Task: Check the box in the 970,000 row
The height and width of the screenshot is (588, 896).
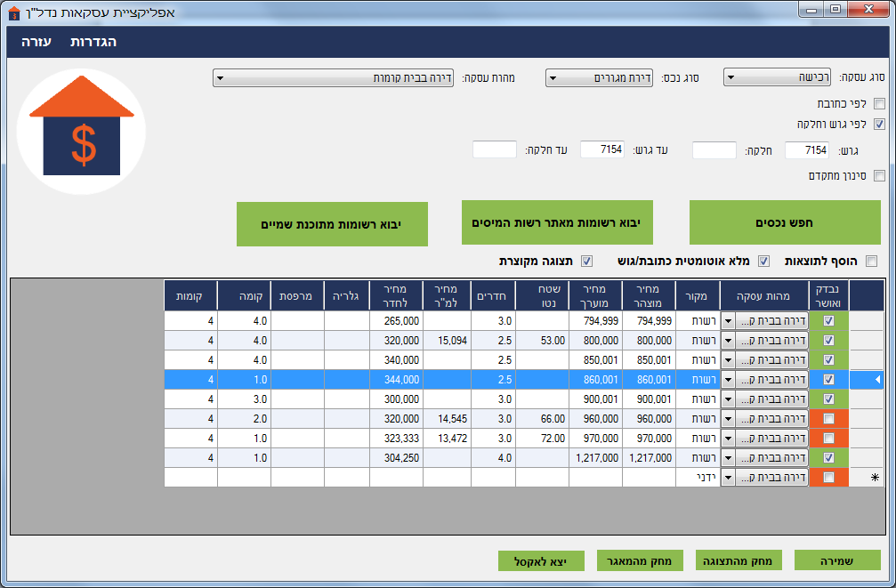Action: click(828, 439)
